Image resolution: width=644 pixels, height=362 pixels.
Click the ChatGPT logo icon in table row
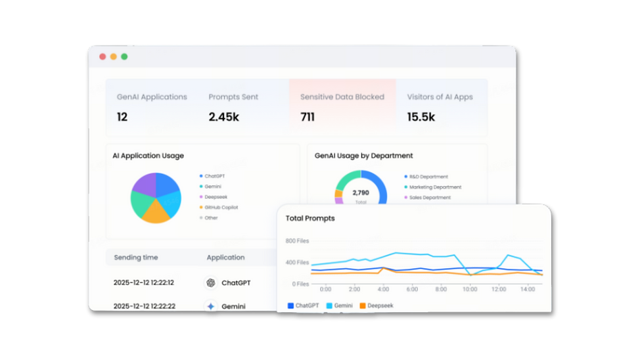[211, 283]
